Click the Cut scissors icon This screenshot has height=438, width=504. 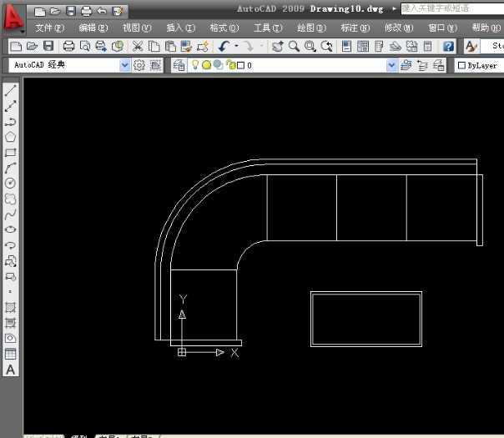(x=138, y=47)
